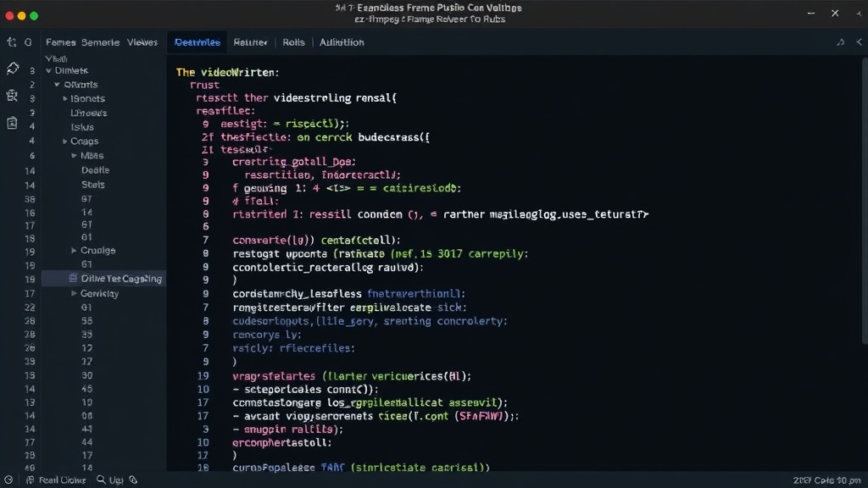Image resolution: width=868 pixels, height=488 pixels.
Task: Open the 'Semerle' sidebar menu
Action: click(100, 42)
